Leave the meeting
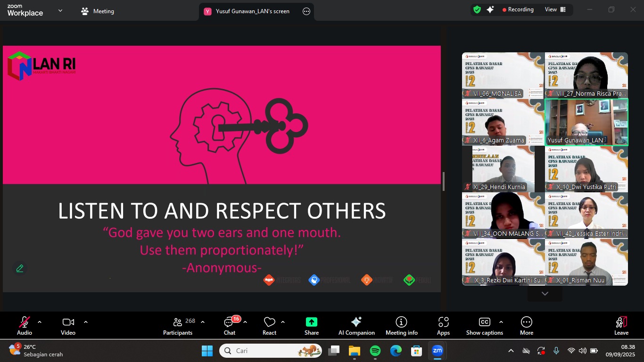The width and height of the screenshot is (644, 362). point(621,326)
